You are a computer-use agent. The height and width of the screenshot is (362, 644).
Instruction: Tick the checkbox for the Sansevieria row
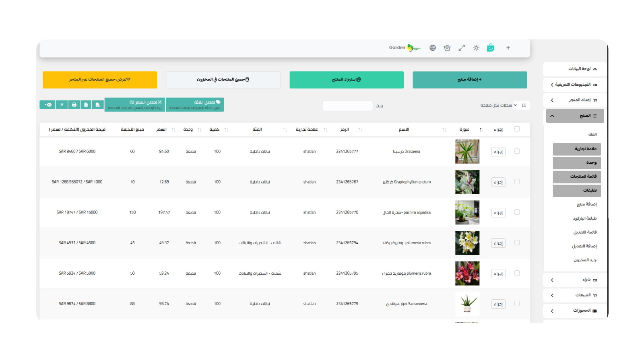click(x=517, y=304)
